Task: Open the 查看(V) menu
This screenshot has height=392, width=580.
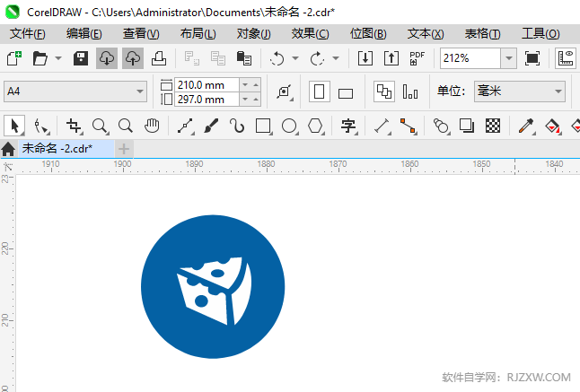Action: pyautogui.click(x=141, y=34)
